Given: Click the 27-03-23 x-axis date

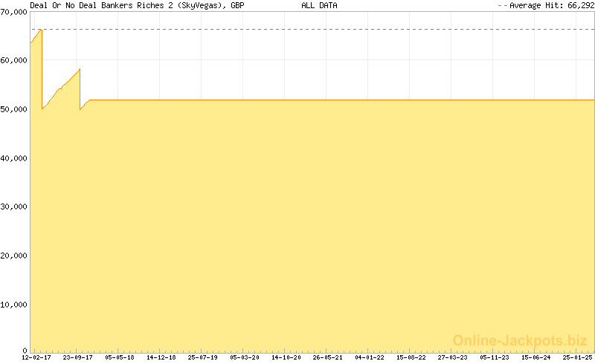Looking at the screenshot, I should pos(453,357).
